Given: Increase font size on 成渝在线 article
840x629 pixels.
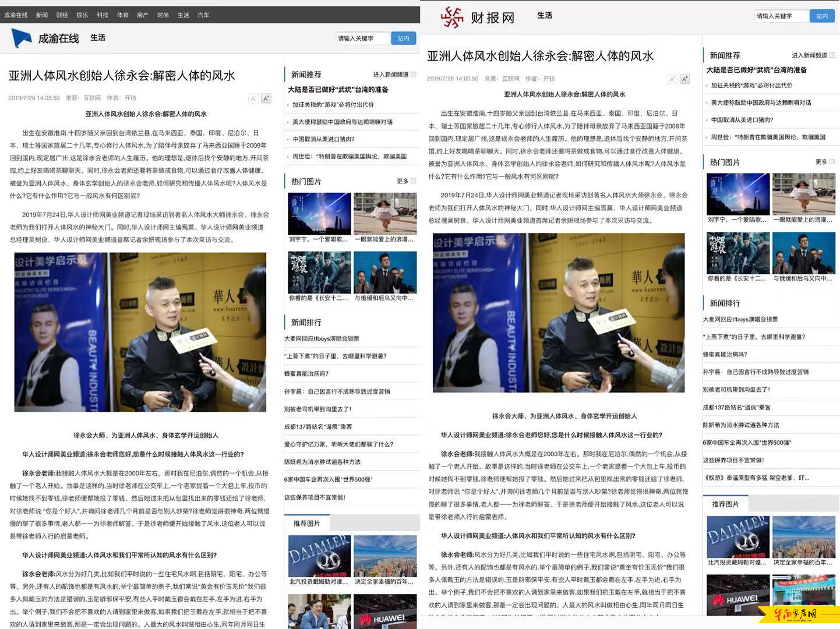Looking at the screenshot, I should [x=266, y=98].
